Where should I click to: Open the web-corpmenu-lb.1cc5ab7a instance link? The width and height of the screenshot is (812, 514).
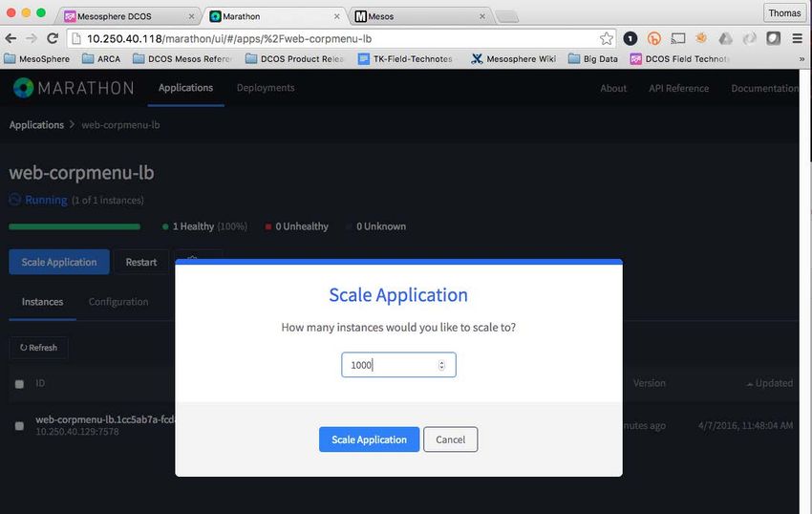[105, 419]
